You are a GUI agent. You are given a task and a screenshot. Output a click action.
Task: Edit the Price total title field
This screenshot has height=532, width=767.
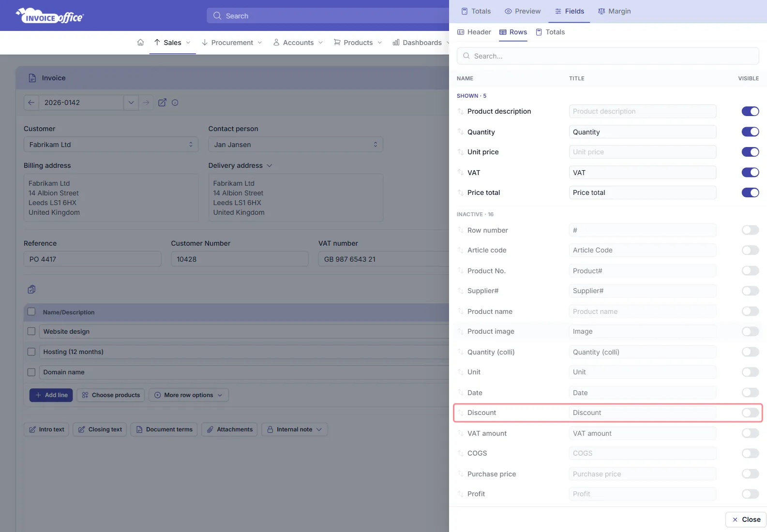tap(643, 192)
